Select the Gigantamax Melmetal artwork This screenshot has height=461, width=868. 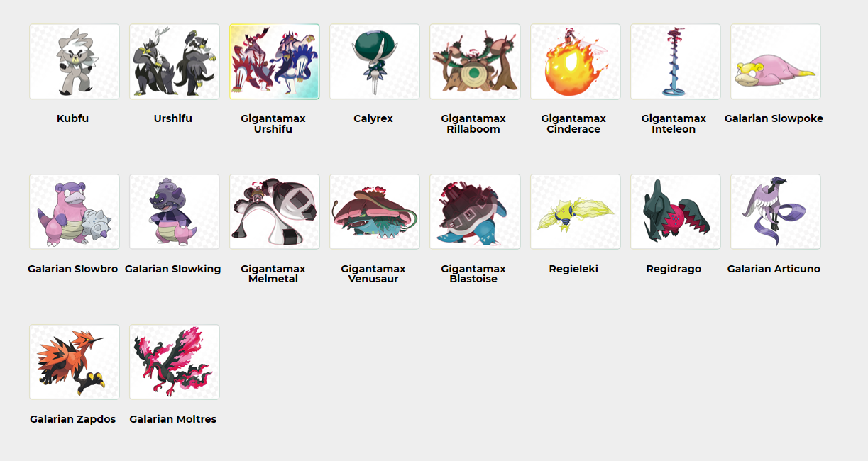275,212
